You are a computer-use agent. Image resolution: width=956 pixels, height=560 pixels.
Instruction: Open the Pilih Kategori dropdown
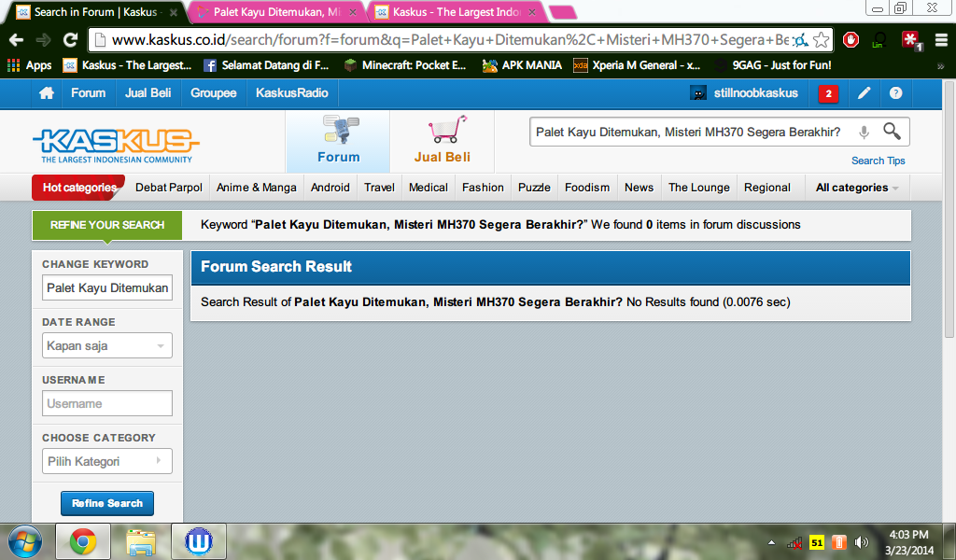[x=107, y=461]
